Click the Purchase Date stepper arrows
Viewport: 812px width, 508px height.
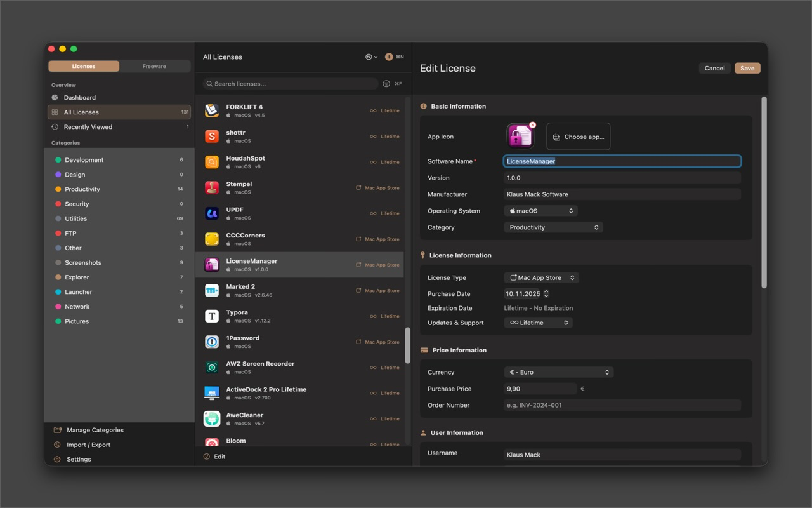(546, 294)
